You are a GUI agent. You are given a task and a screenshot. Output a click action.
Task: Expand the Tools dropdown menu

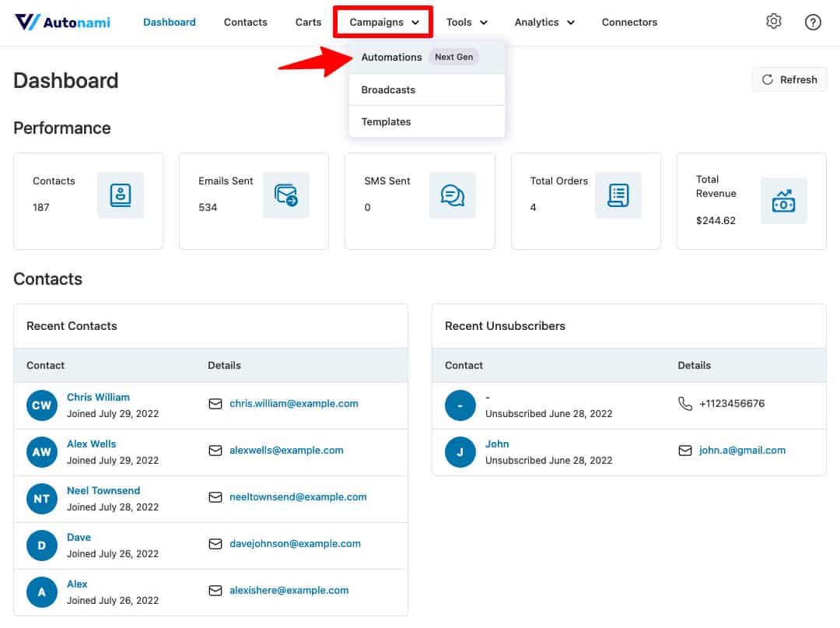[x=466, y=22]
